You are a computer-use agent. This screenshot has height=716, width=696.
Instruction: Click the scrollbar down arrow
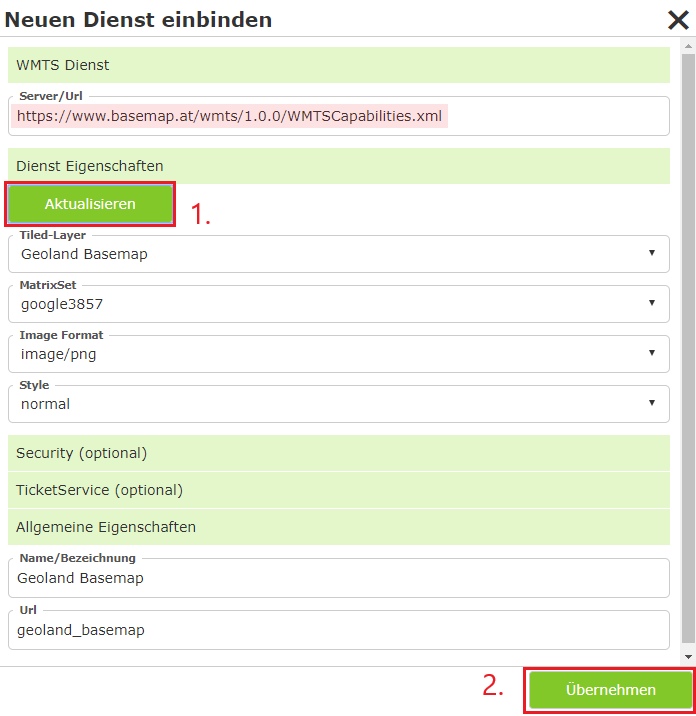687,656
